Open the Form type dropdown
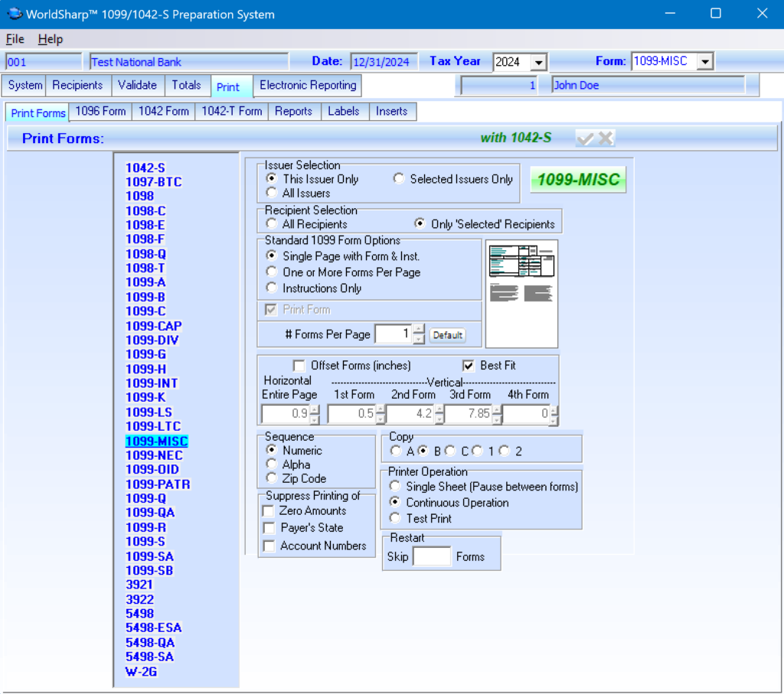This screenshot has height=694, width=784. coord(705,61)
